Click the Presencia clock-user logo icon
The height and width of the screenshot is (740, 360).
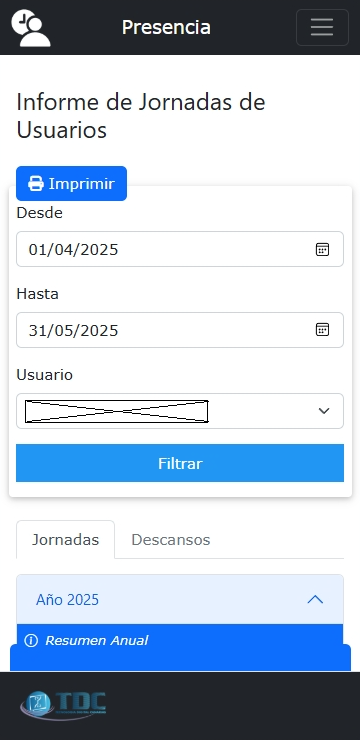[31, 27]
